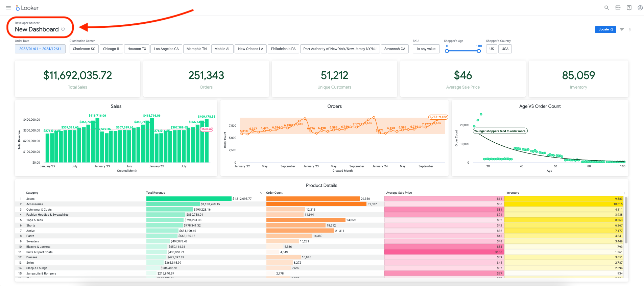Open the dashboard three-dot actions menu

pos(630,30)
